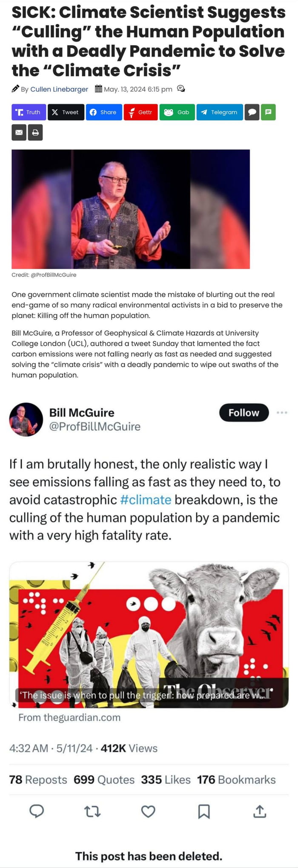Click the Gettr share button
Screen dimensions: 298x868
[x=141, y=112]
